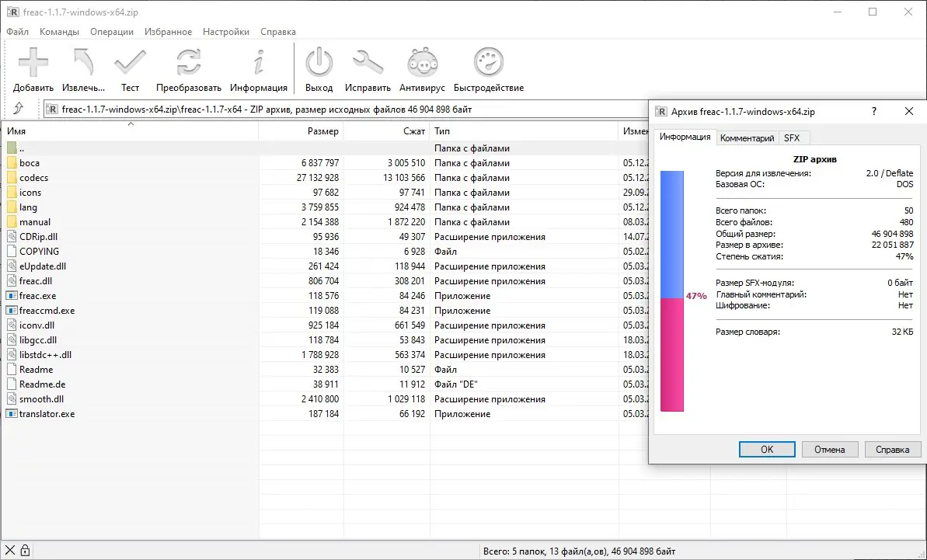Sort list by Тип column header

[x=524, y=131]
